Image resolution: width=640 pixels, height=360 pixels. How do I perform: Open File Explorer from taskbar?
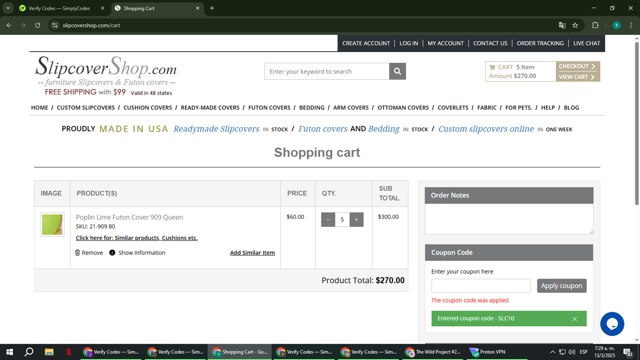tap(49, 352)
